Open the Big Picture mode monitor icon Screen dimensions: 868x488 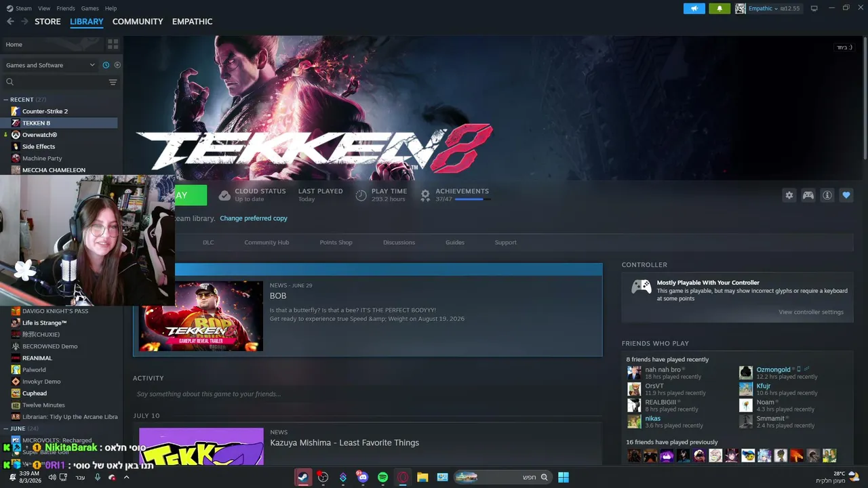pos(814,8)
